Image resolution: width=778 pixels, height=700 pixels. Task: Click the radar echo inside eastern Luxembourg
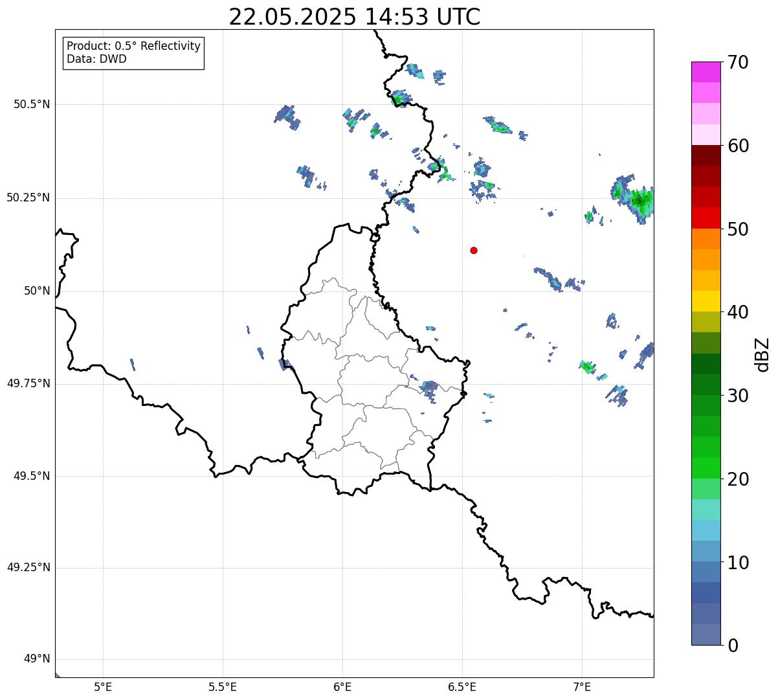coord(428,387)
